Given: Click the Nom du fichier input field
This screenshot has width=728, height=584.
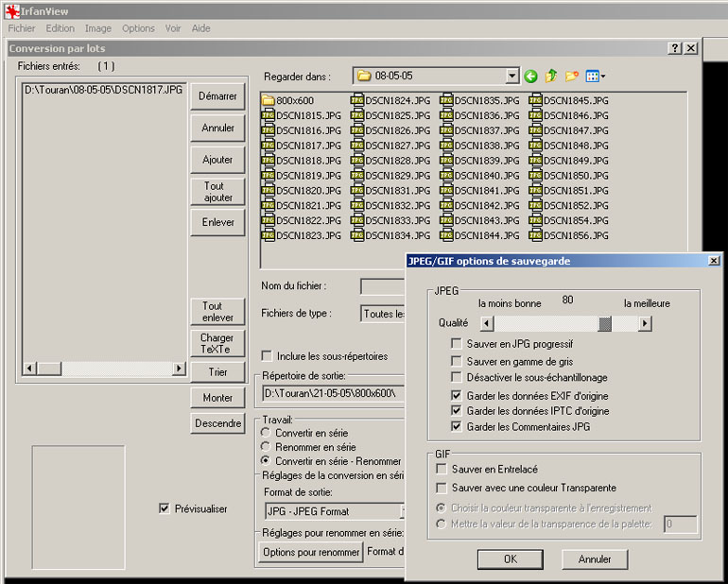Looking at the screenshot, I should [x=383, y=286].
